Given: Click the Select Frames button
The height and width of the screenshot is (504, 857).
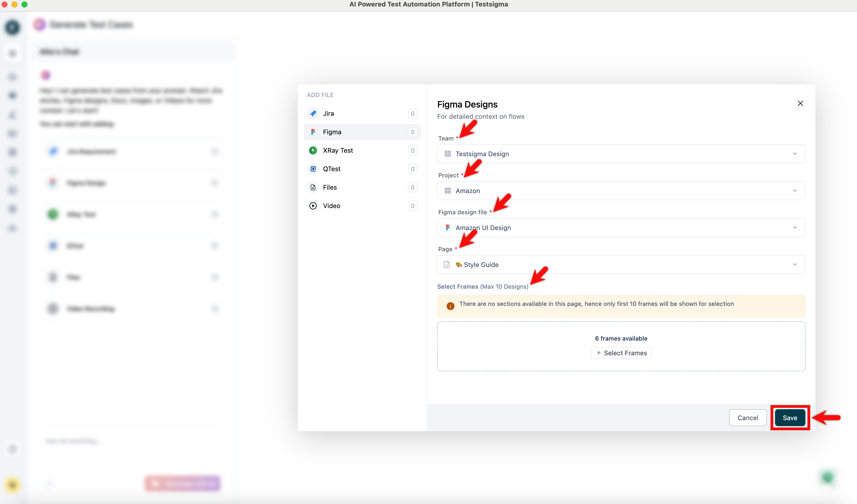Looking at the screenshot, I should (621, 353).
